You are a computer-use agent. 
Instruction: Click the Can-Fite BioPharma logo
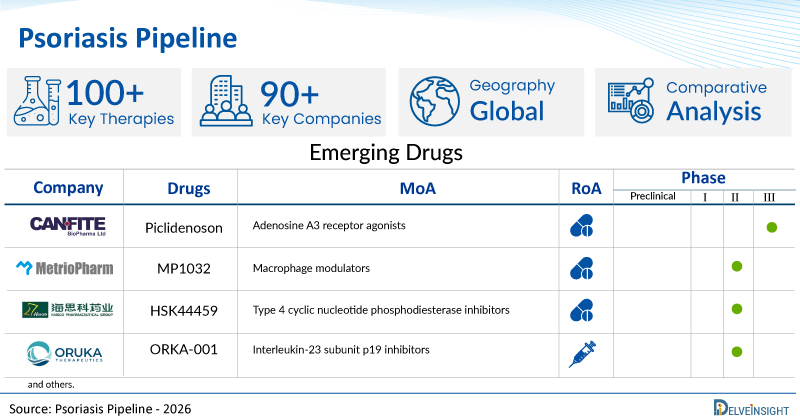tap(66, 225)
